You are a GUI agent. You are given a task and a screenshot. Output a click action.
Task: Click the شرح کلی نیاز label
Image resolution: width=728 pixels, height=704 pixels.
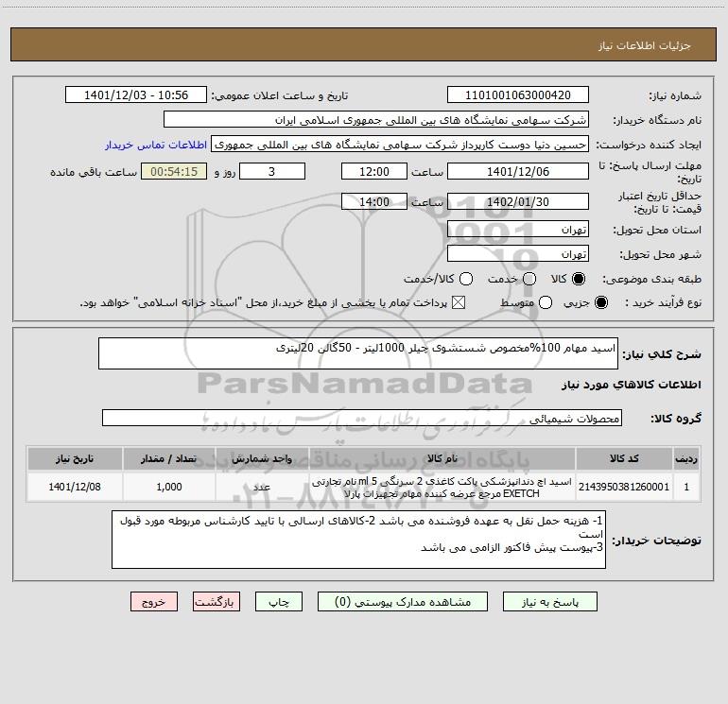point(662,354)
